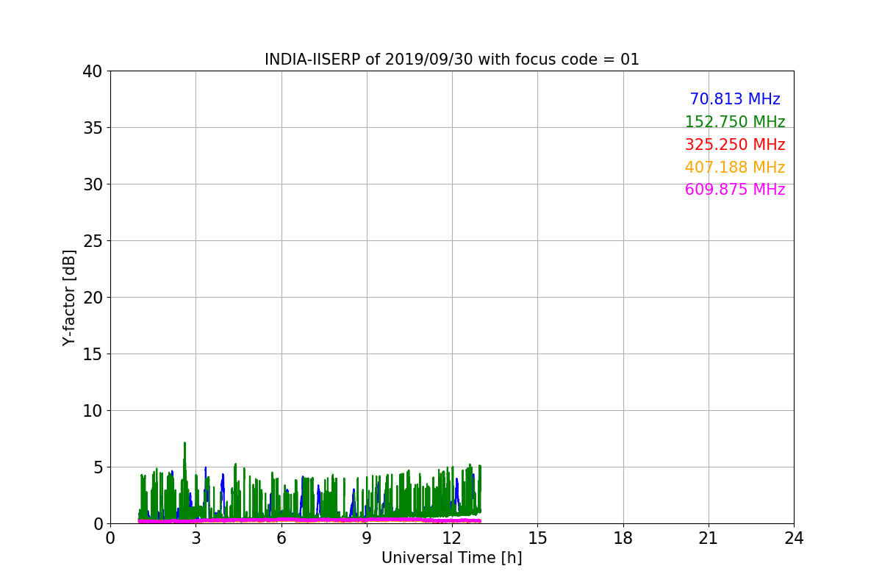Select the 325.250 MHz legend label
The height and width of the screenshot is (588, 882).
(735, 145)
